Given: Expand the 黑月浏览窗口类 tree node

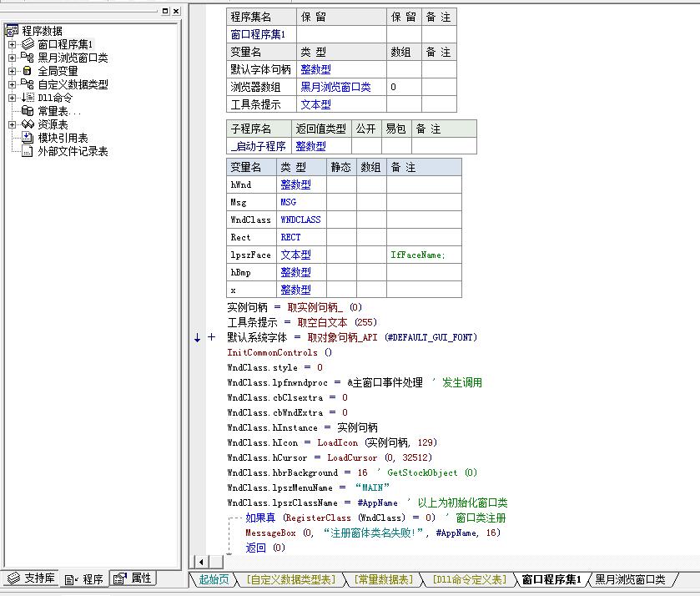Looking at the screenshot, I should (12, 58).
